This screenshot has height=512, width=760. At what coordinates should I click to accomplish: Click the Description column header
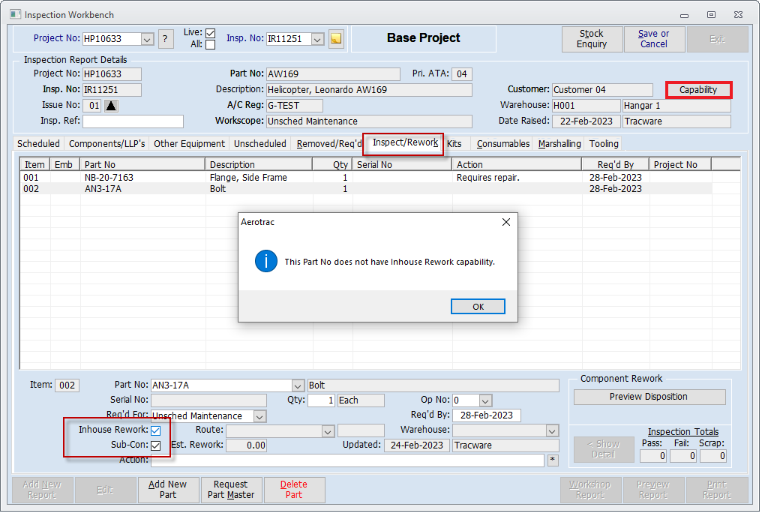click(259, 164)
